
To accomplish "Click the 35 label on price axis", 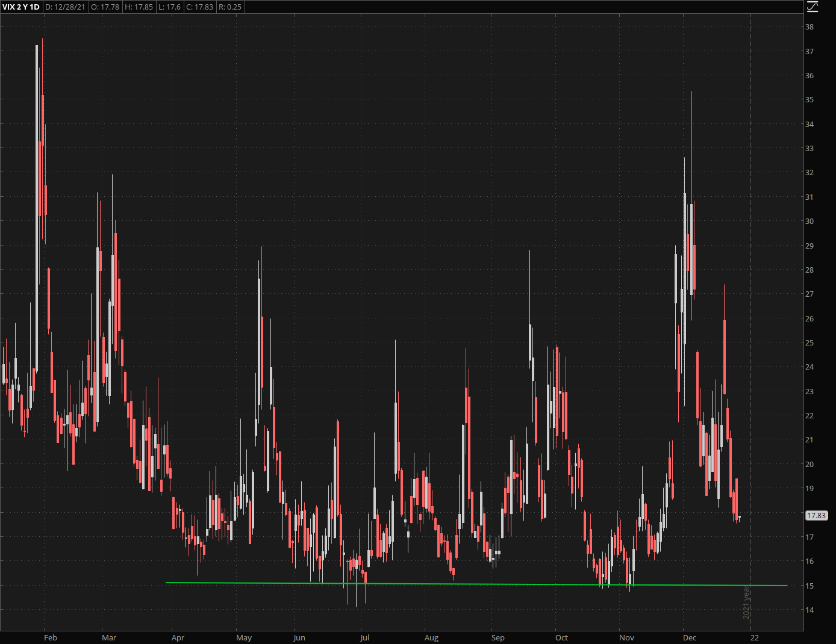I will 809,99.
